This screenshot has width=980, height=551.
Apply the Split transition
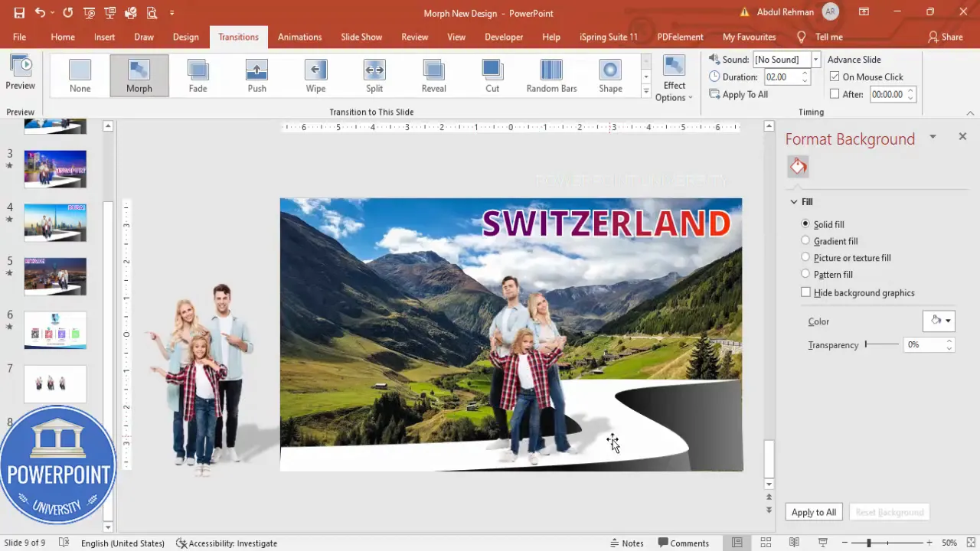click(x=374, y=75)
